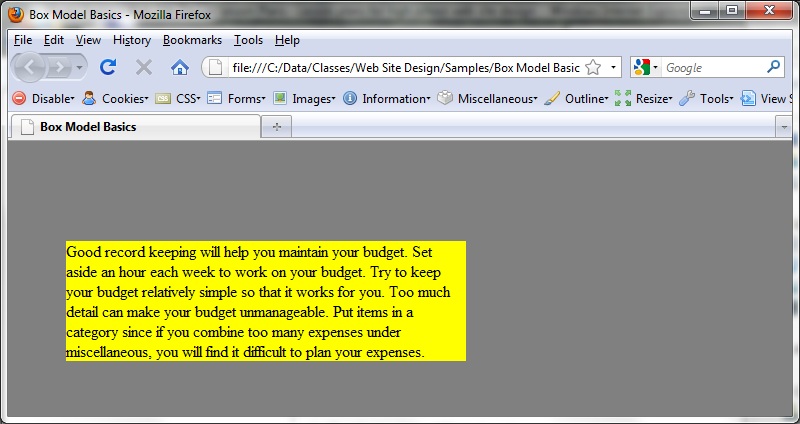Open the Resize developer toolbar menu

tap(654, 98)
